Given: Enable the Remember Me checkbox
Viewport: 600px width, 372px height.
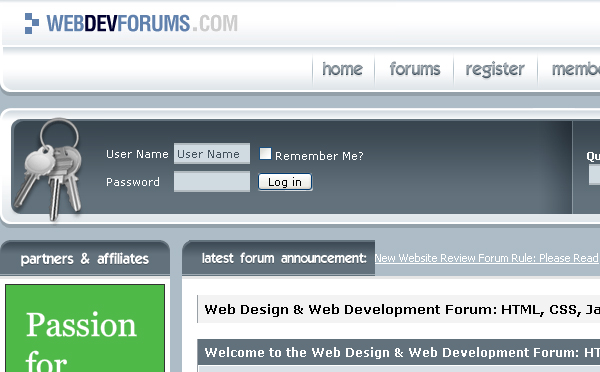Looking at the screenshot, I should (x=265, y=153).
